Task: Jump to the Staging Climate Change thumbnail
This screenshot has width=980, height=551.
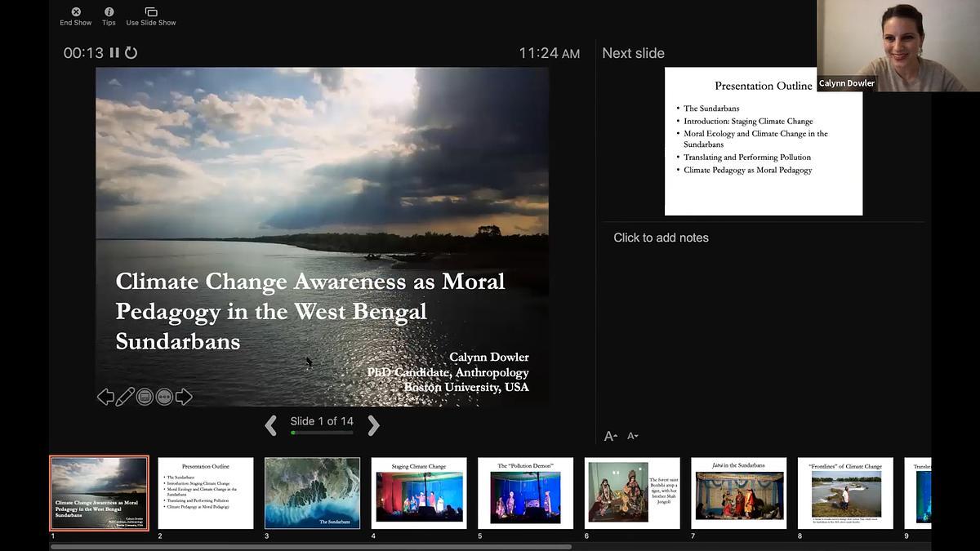Action: (x=419, y=493)
